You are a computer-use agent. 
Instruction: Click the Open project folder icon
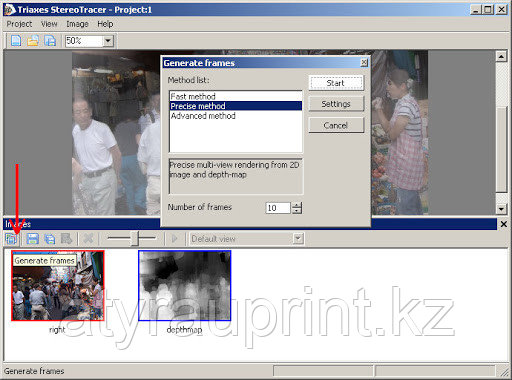click(x=33, y=41)
